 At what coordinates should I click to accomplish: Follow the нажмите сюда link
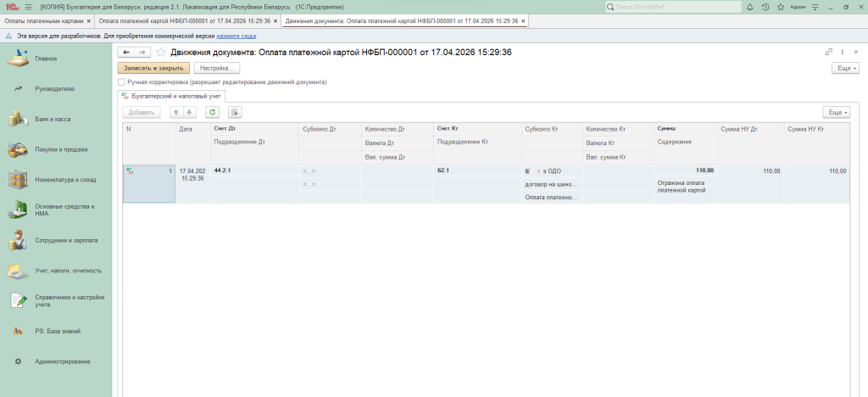[236, 36]
